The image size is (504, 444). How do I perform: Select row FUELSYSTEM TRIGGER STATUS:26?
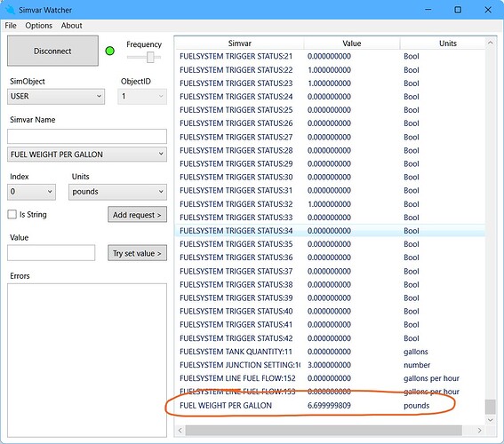331,123
